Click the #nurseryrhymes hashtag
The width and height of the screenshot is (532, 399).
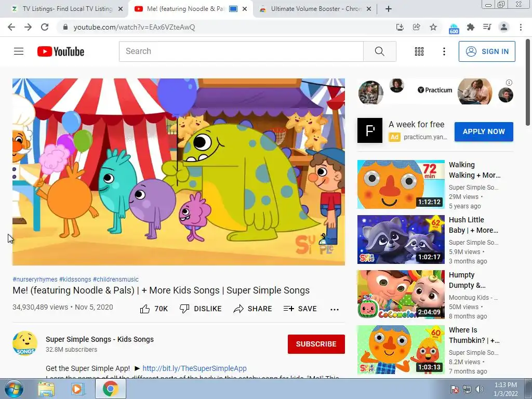coord(35,279)
